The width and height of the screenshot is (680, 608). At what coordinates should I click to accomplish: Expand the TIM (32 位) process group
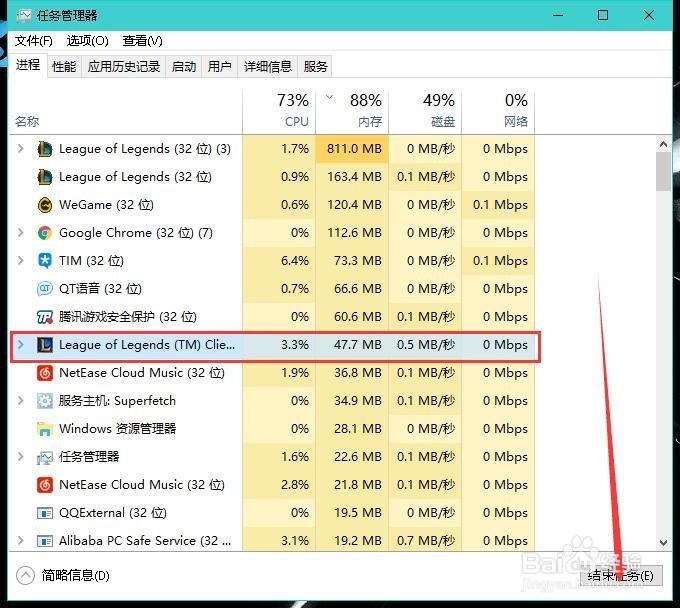click(20, 261)
